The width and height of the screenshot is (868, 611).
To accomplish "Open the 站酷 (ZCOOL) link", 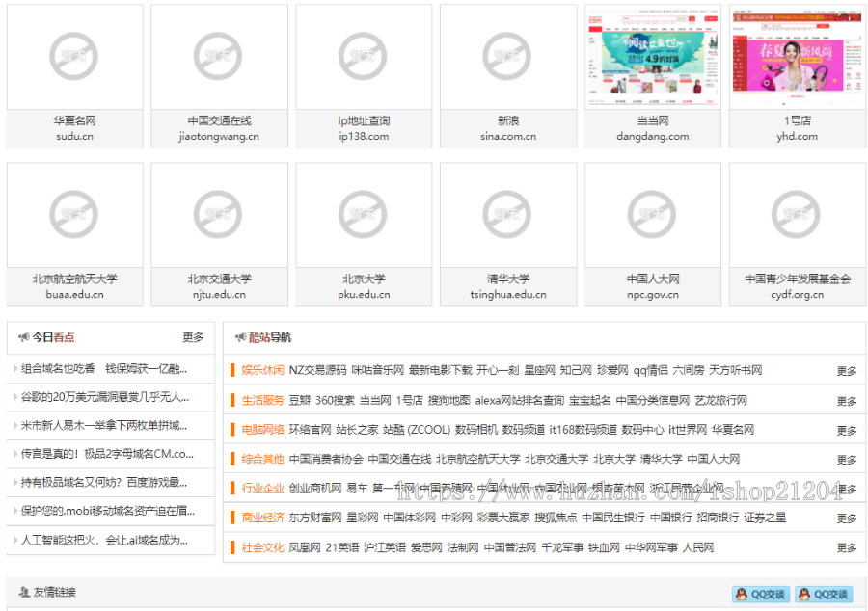I will [x=417, y=429].
